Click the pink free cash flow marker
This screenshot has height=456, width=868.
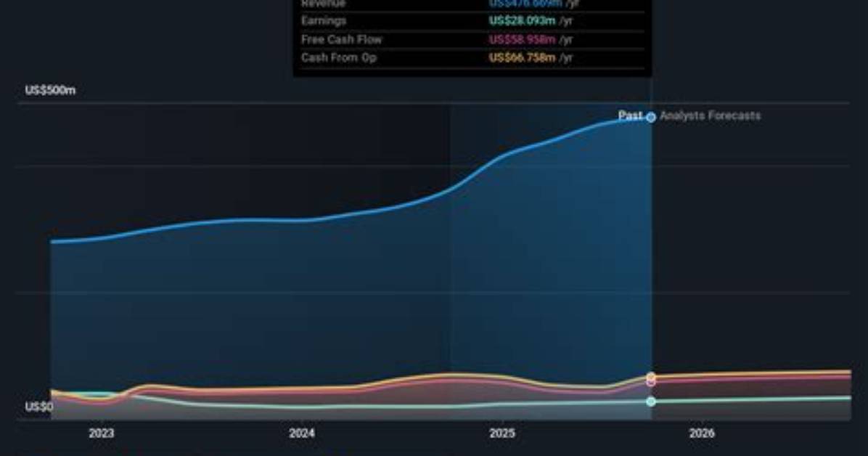click(x=651, y=382)
